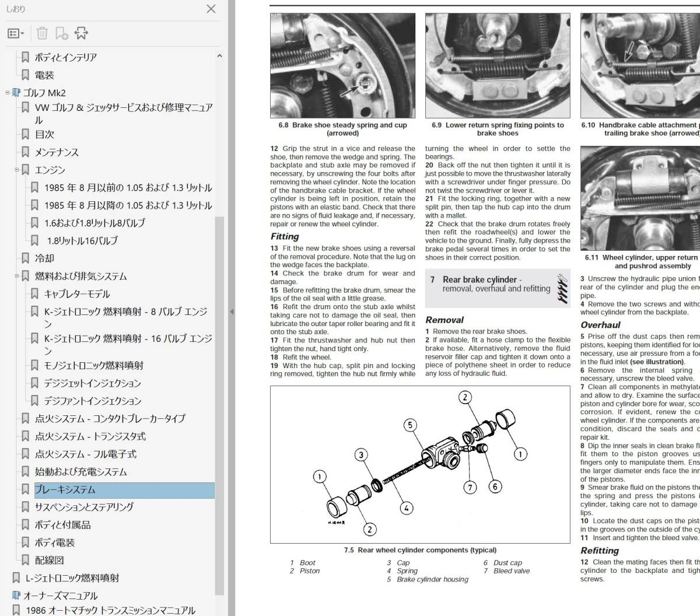
Task: Open the VW ゴルフ & ジェッタサービス manual bookmark
Action: (124, 114)
